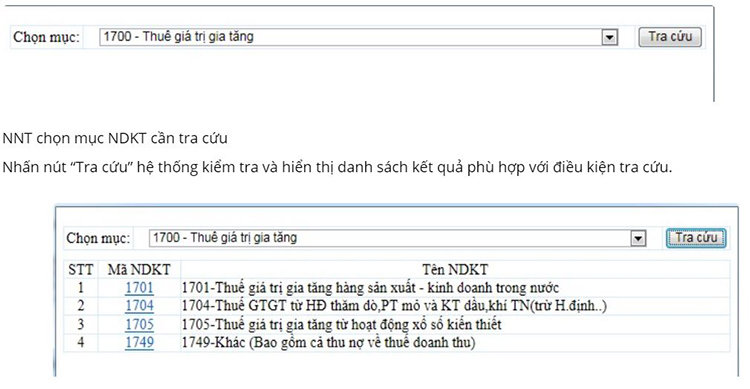Click the lower highlighted 'Tra cứu' button

pos(696,238)
